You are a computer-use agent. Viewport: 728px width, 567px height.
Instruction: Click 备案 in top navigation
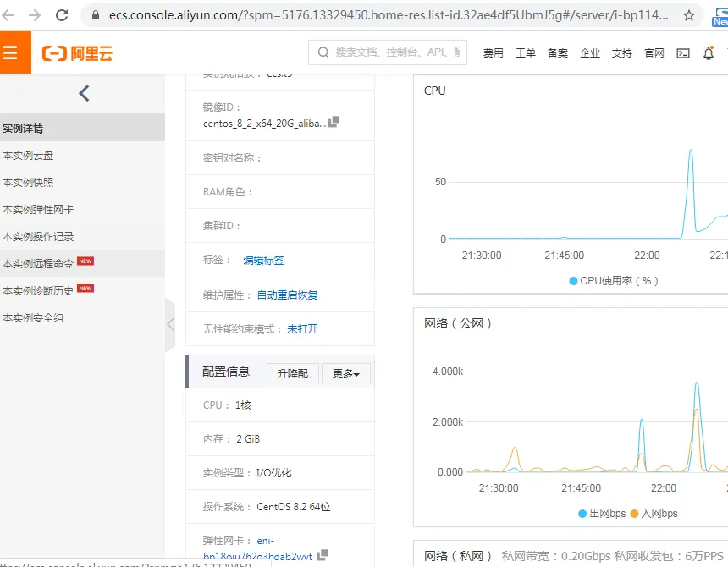pos(558,53)
